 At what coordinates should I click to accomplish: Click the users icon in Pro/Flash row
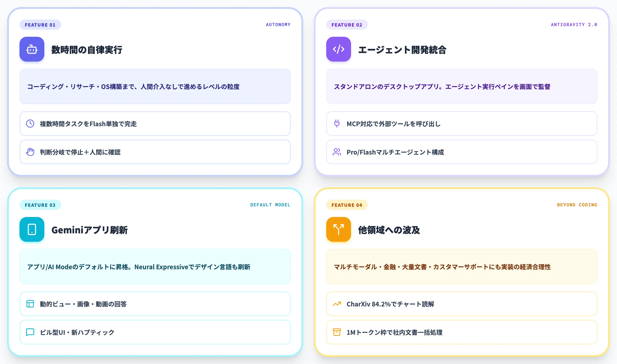pos(337,152)
